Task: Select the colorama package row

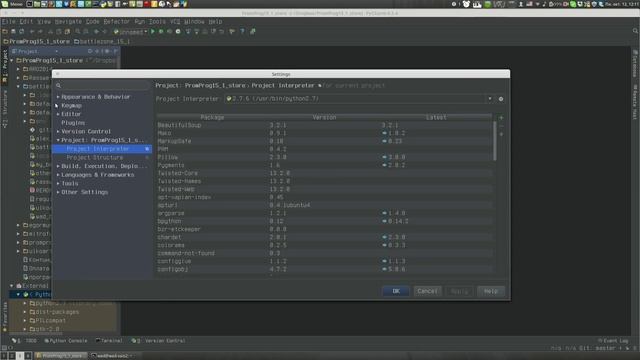Action: coord(325,245)
